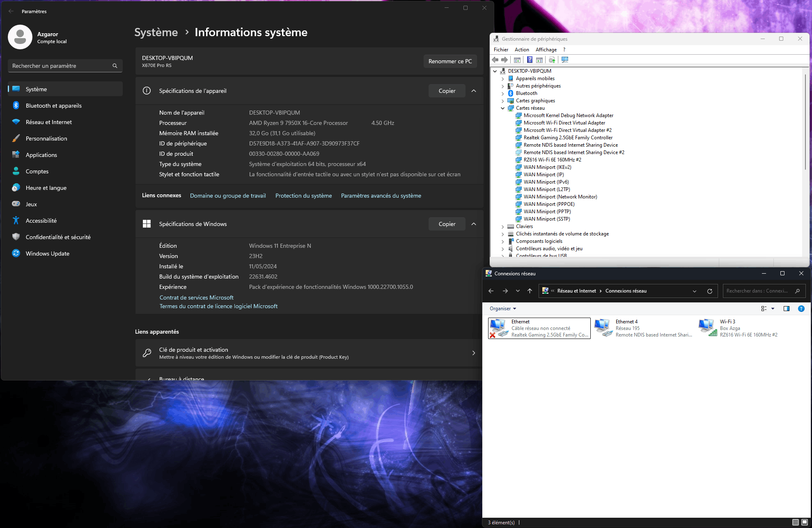This screenshot has height=528, width=812.
Task: Copy the device specifications with Copier button
Action: 447,91
